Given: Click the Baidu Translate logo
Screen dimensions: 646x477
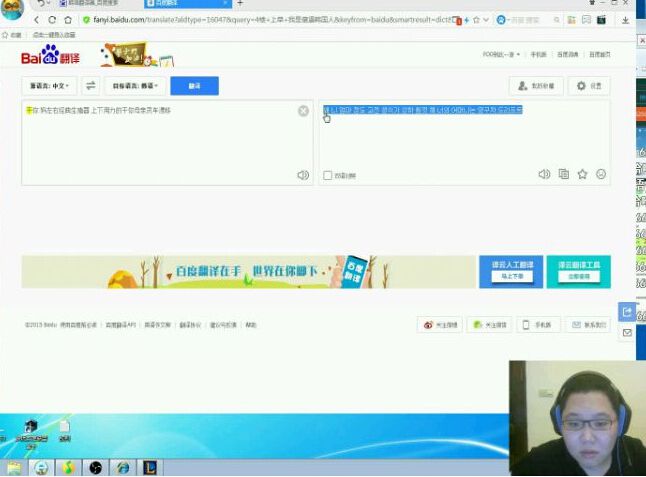Looking at the screenshot, I should click(50, 55).
